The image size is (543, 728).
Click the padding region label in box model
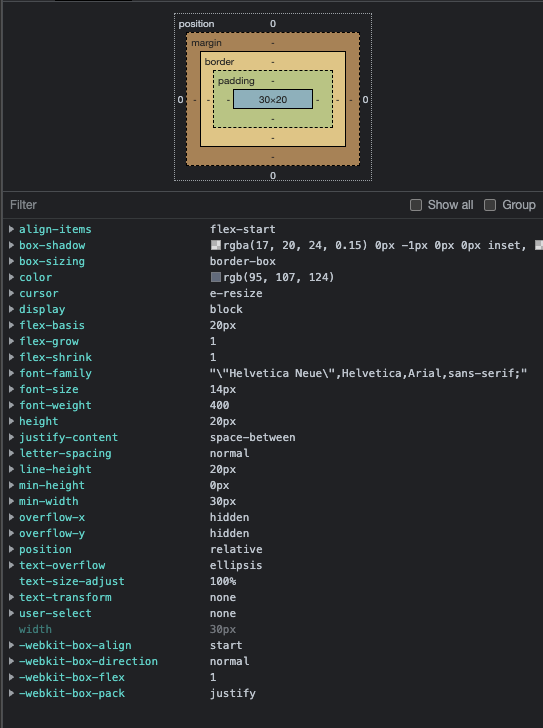[236, 81]
